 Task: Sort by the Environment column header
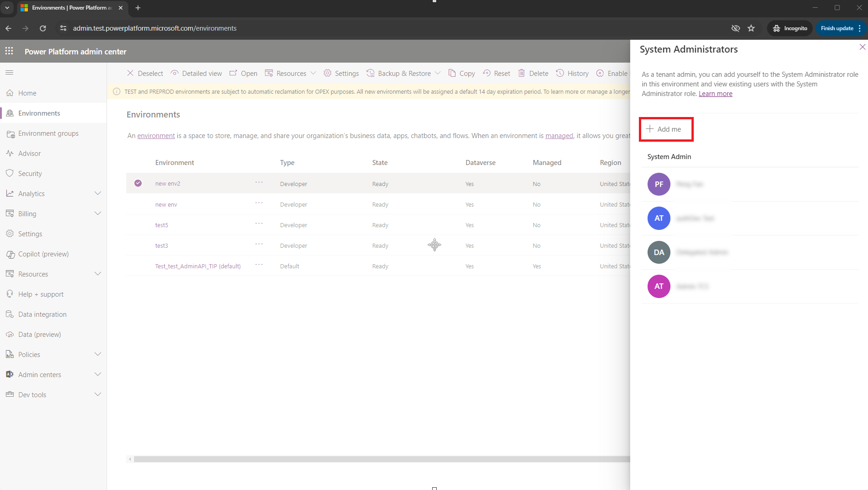175,162
